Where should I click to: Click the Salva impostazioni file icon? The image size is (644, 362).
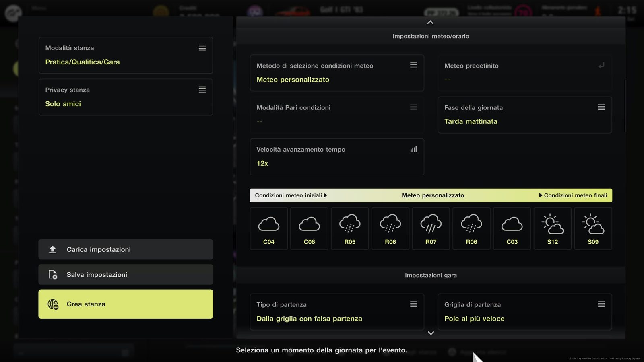point(53,275)
